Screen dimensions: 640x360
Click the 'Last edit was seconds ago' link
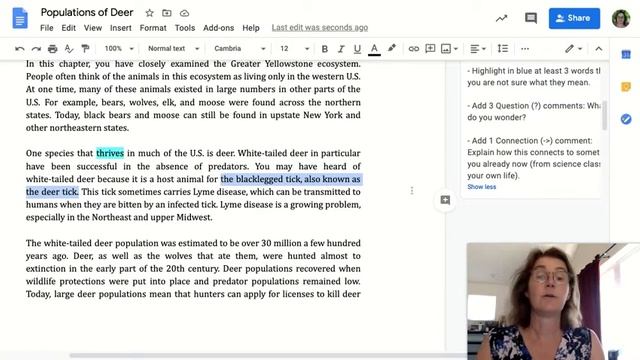click(x=320, y=27)
